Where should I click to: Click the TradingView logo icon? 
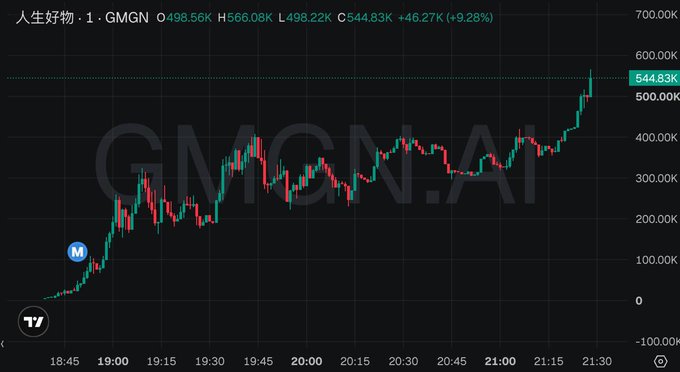[x=33, y=322]
